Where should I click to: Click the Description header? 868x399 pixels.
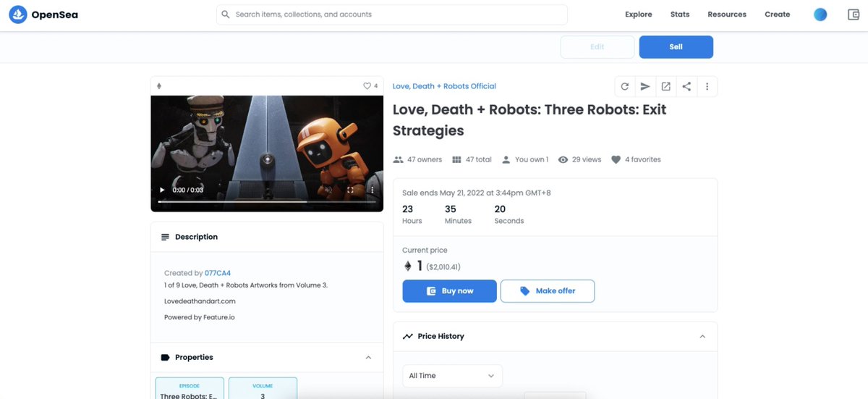pyautogui.click(x=267, y=237)
